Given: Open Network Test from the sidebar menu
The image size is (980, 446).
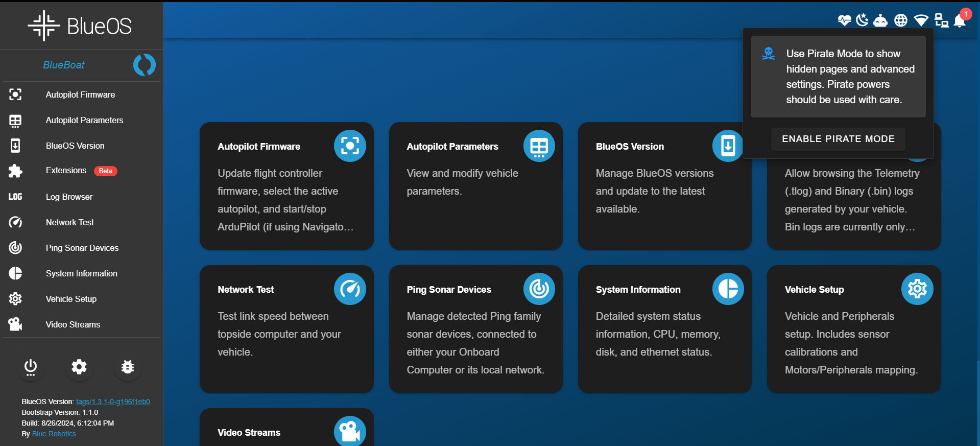Looking at the screenshot, I should coord(82,222).
